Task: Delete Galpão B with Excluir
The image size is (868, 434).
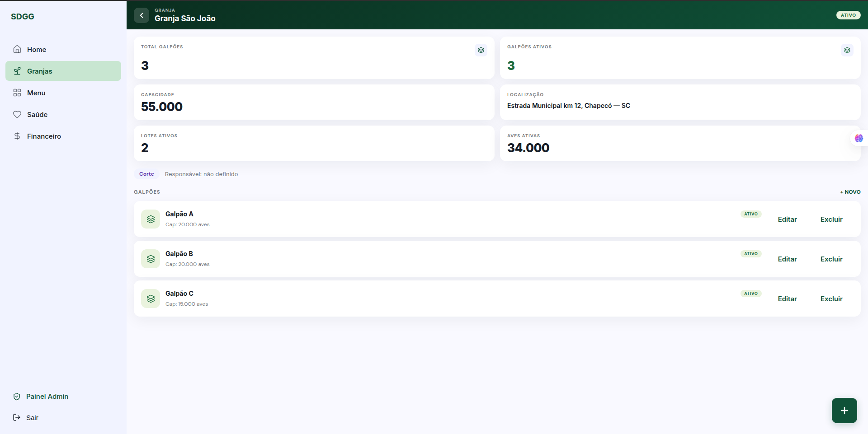Action: point(831,259)
